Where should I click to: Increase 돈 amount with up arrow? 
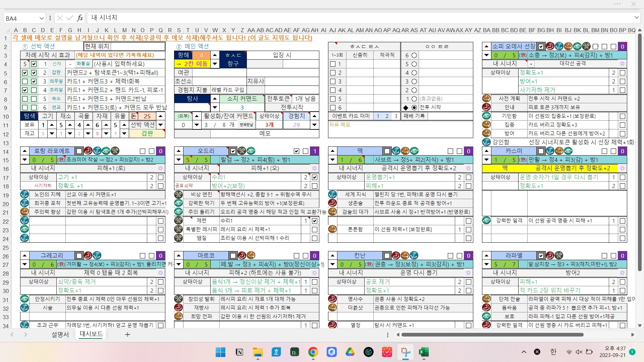pos(161,116)
